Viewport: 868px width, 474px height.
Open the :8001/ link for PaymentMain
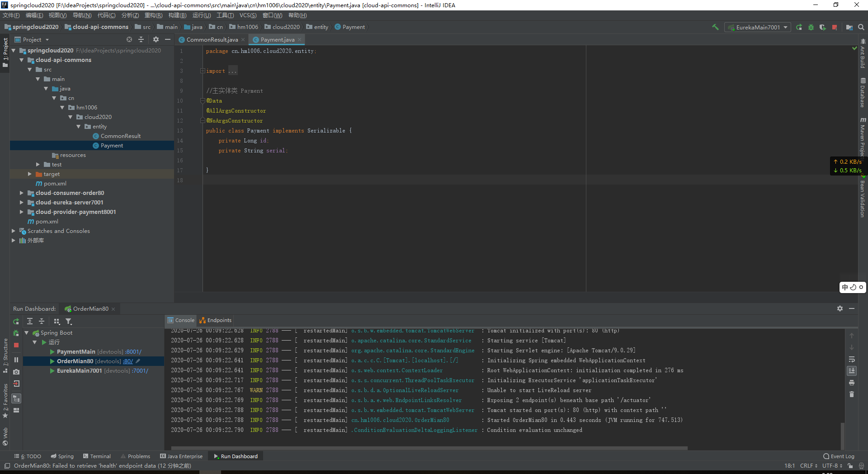[134, 352]
